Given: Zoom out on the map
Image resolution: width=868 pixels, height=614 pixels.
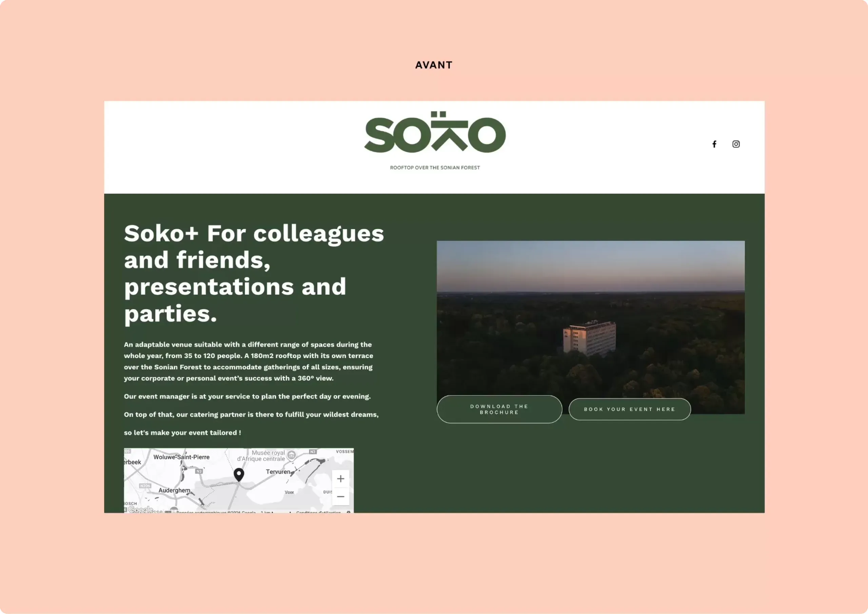Looking at the screenshot, I should (x=340, y=497).
